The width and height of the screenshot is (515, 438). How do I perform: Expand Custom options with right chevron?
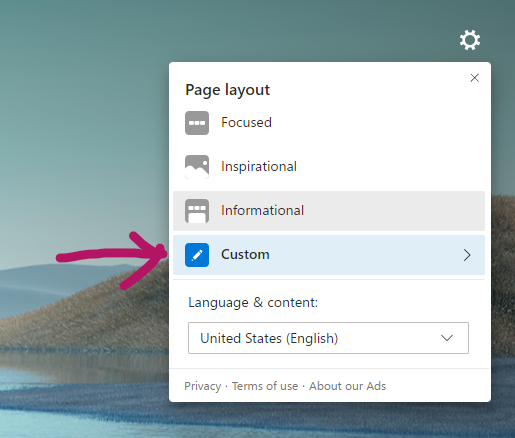pyautogui.click(x=467, y=255)
